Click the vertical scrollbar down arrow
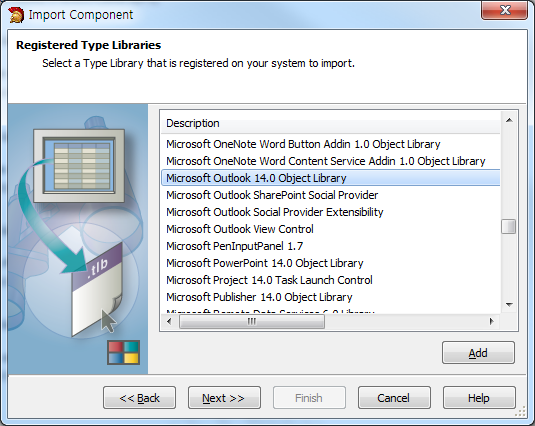The image size is (535, 426). click(x=509, y=305)
